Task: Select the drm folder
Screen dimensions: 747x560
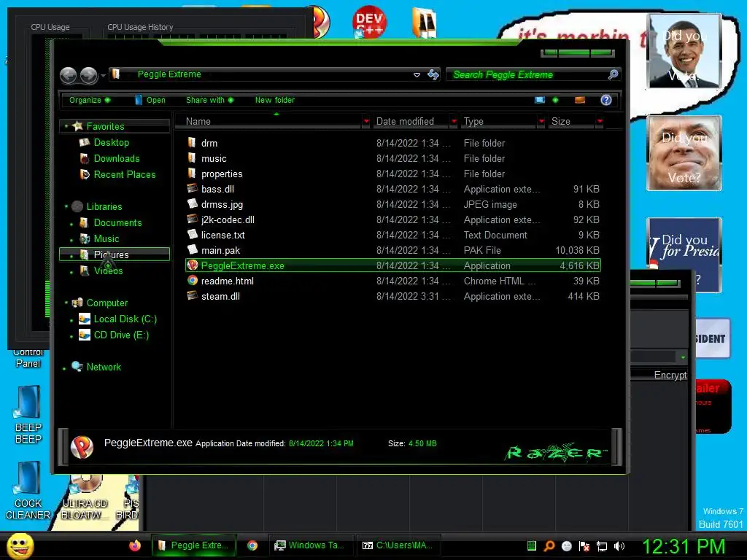Action: 393,143
